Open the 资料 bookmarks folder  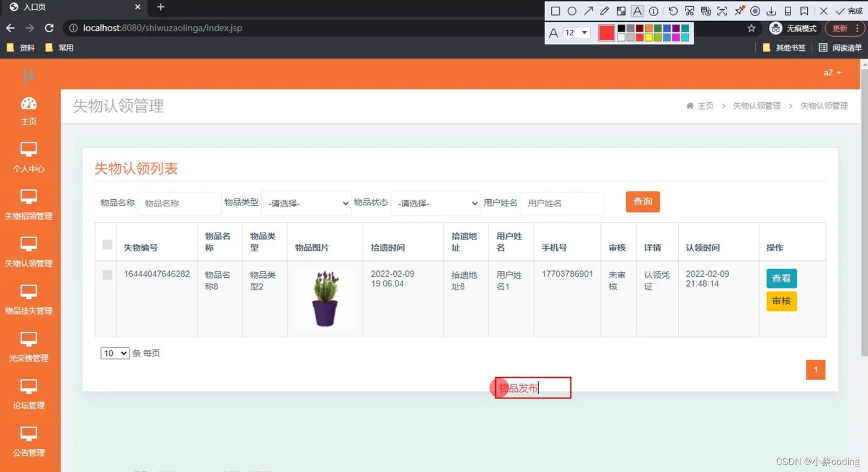(20, 48)
